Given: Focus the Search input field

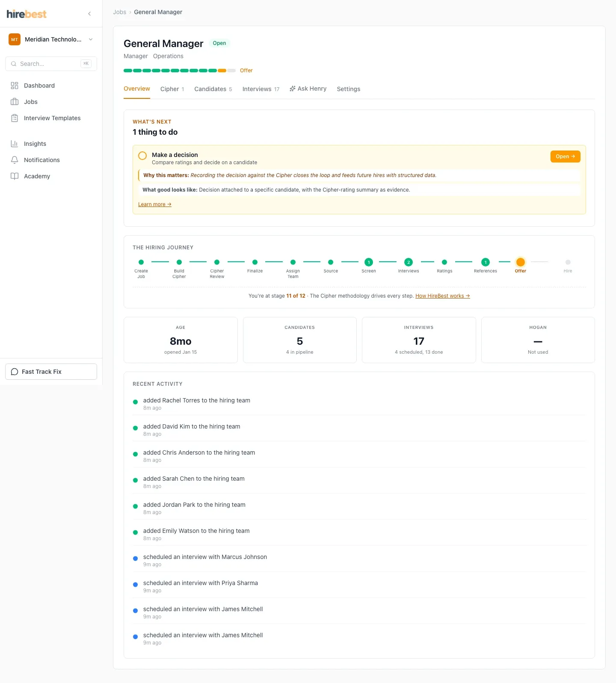Looking at the screenshot, I should [51, 64].
